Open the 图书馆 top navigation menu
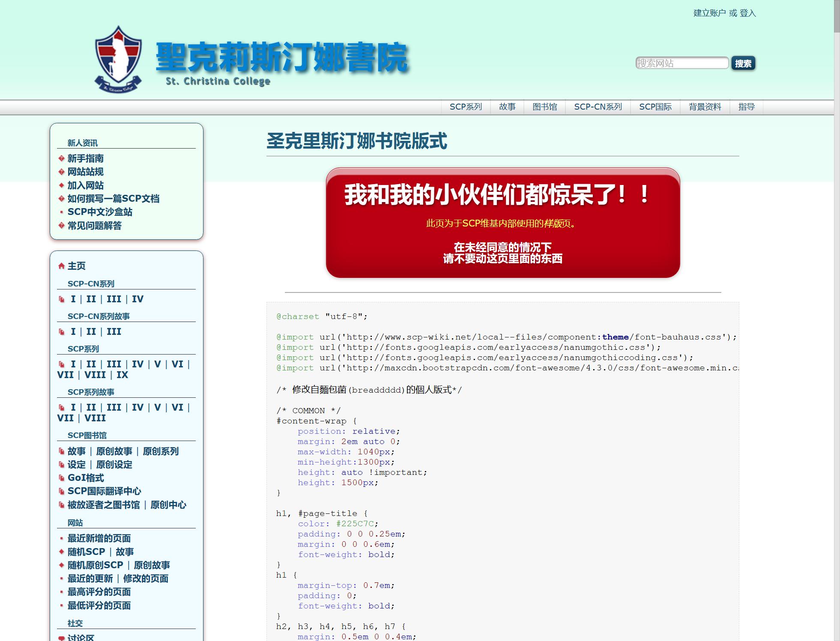The width and height of the screenshot is (840, 641). [x=544, y=107]
